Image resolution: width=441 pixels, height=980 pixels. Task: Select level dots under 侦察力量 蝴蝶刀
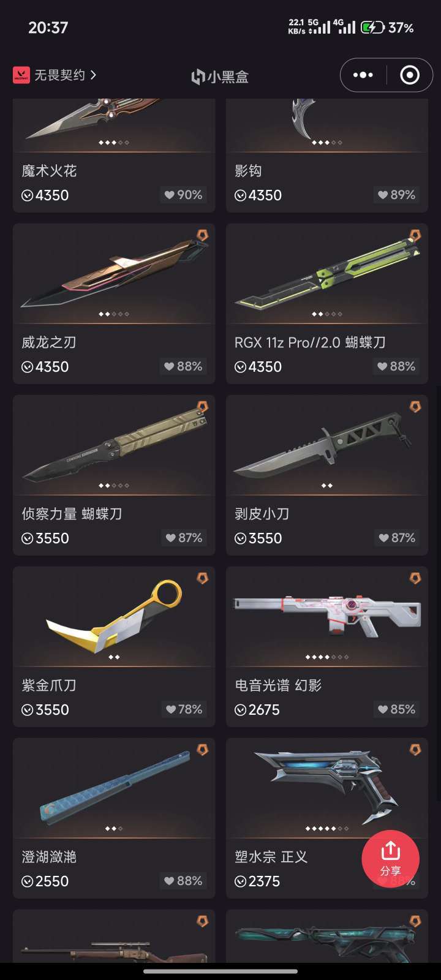point(114,486)
